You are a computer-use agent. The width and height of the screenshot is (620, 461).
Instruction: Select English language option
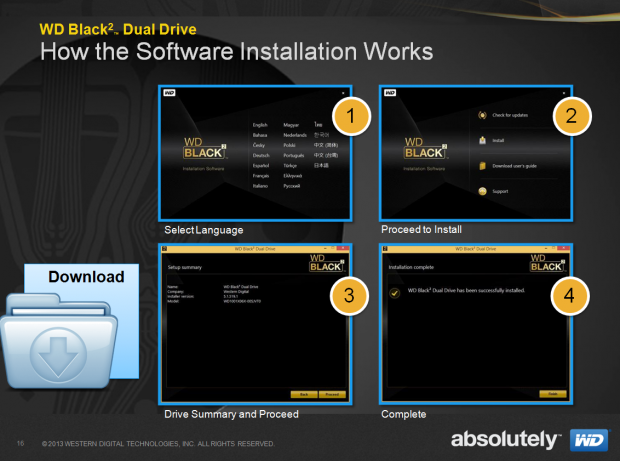(x=262, y=125)
